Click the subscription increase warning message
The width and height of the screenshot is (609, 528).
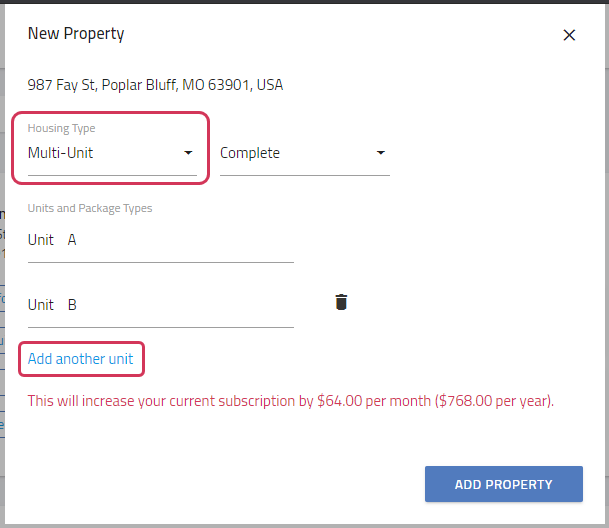pos(291,401)
